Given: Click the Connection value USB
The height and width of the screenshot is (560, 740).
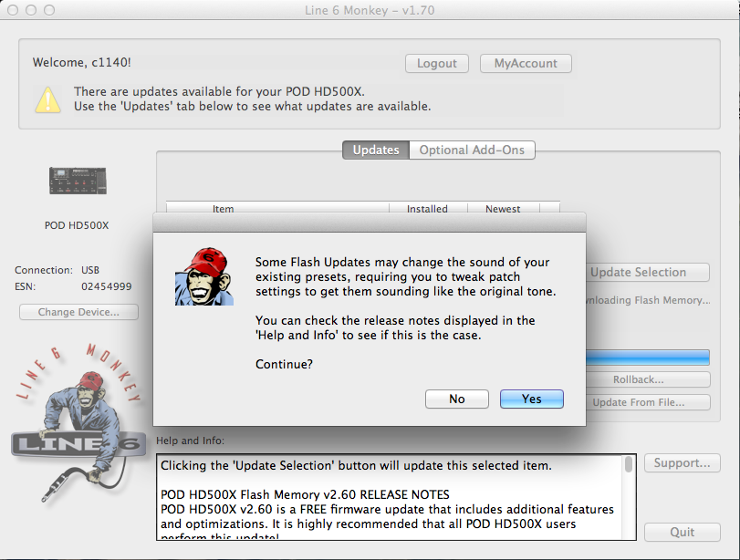Looking at the screenshot, I should tap(90, 270).
